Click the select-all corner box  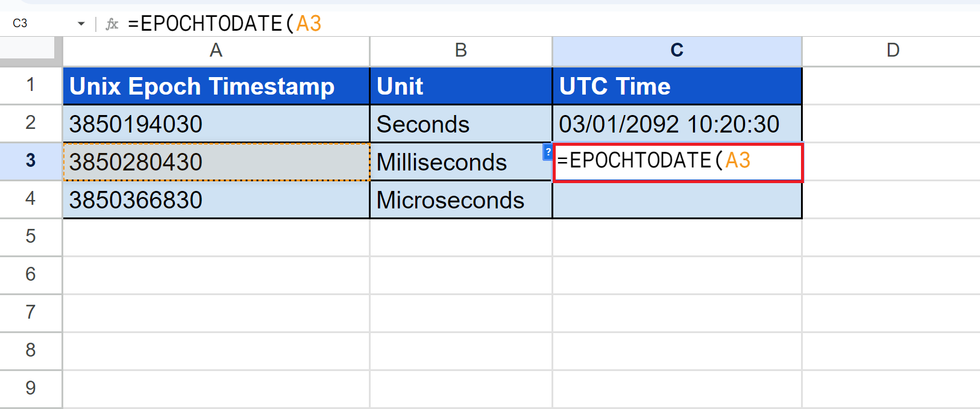coord(31,51)
